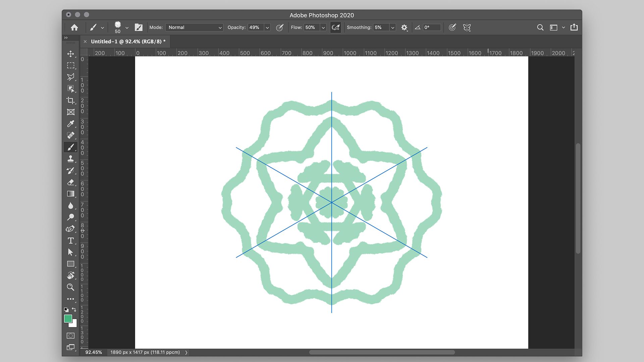The image size is (644, 362).
Task: Activate the Horizontal Type tool
Action: [71, 241]
